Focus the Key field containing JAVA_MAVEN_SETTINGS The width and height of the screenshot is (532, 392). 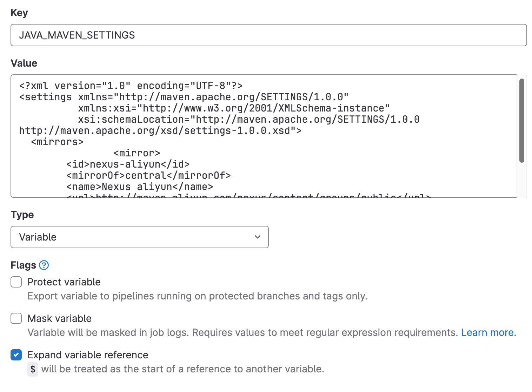pyautogui.click(x=268, y=35)
